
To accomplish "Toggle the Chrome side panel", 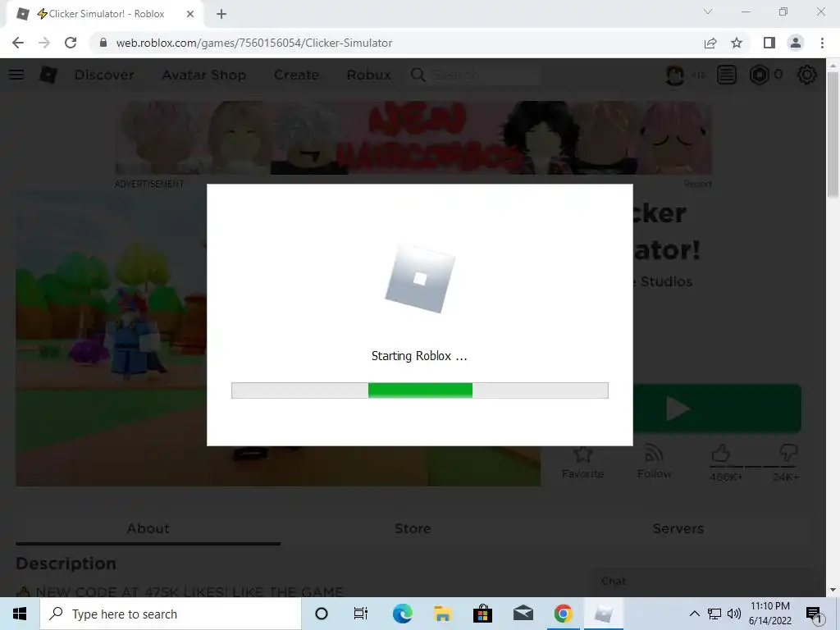I will click(x=769, y=43).
